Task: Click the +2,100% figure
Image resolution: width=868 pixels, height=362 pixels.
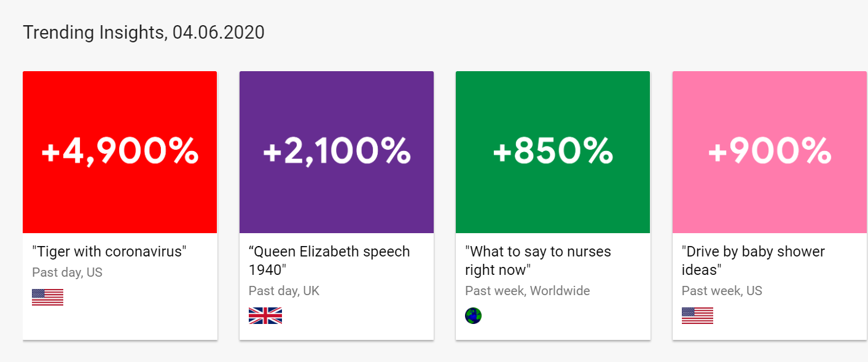Action: coord(337,152)
